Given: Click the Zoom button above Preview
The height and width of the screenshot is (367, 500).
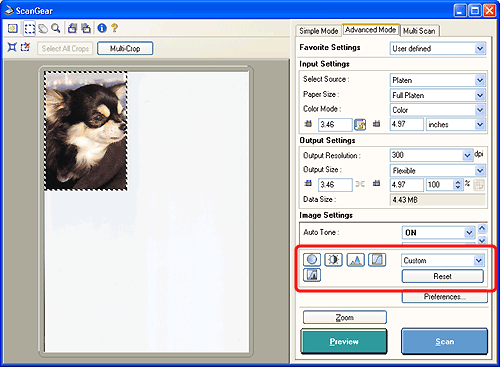Looking at the screenshot, I should (345, 317).
